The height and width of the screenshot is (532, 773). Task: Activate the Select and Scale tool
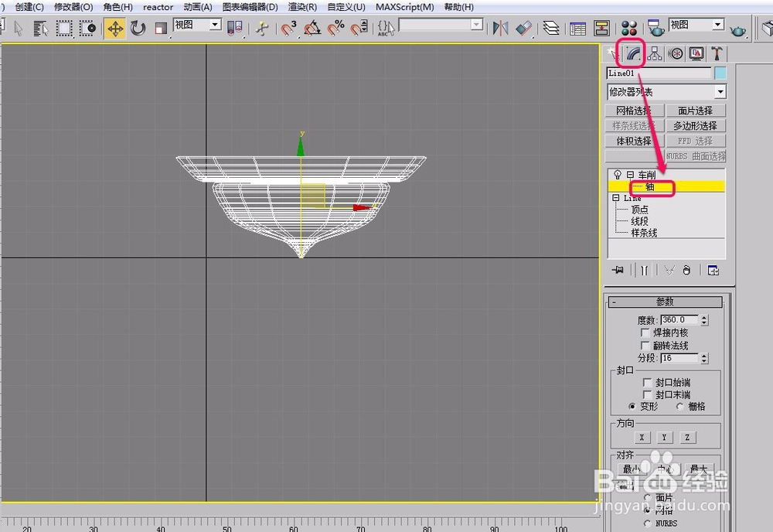coord(161,29)
